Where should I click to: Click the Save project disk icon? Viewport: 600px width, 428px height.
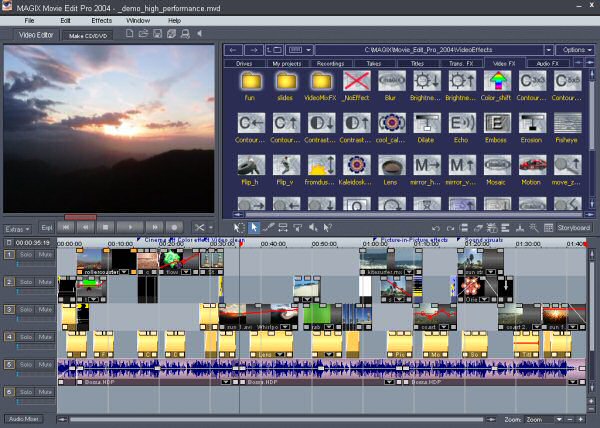click(157, 34)
